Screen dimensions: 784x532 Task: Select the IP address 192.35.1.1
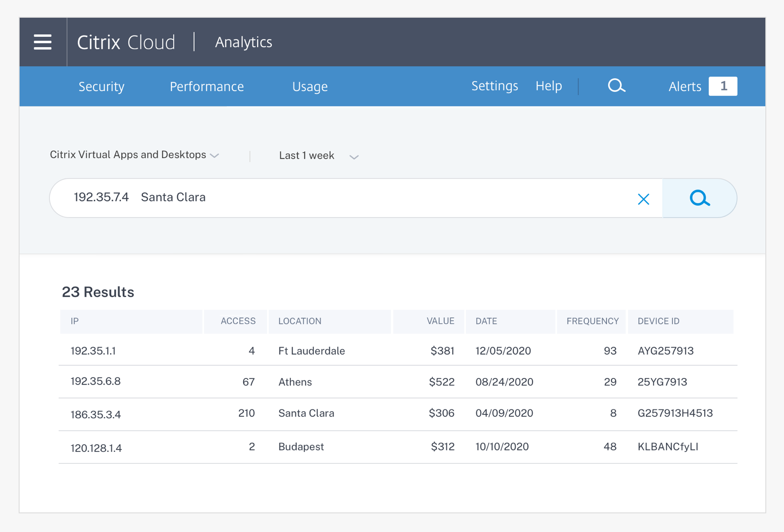93,351
